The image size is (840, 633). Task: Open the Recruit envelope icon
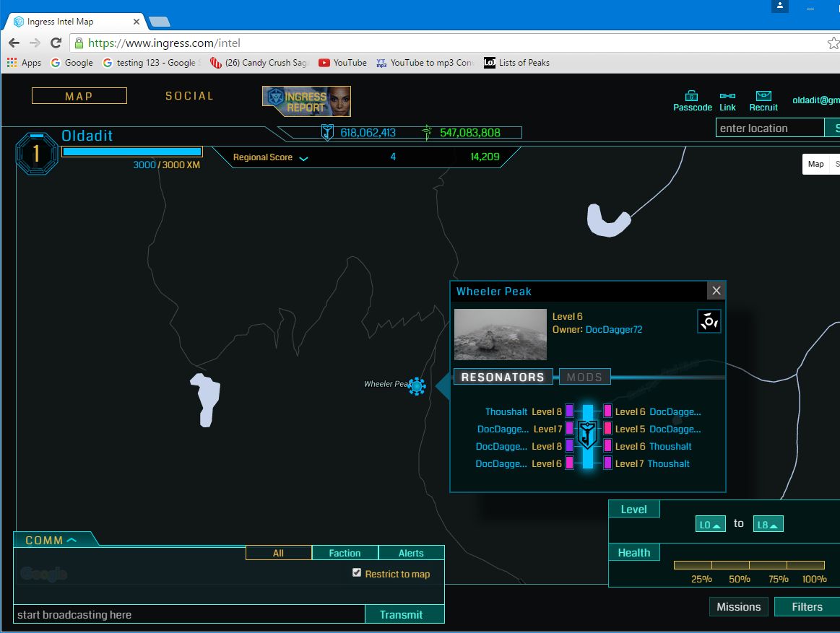tap(763, 96)
